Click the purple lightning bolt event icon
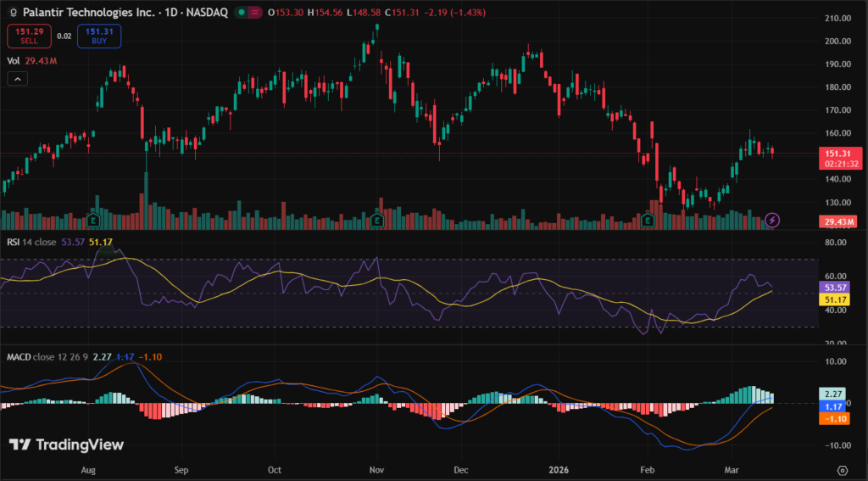This screenshot has width=868, height=481. point(772,221)
